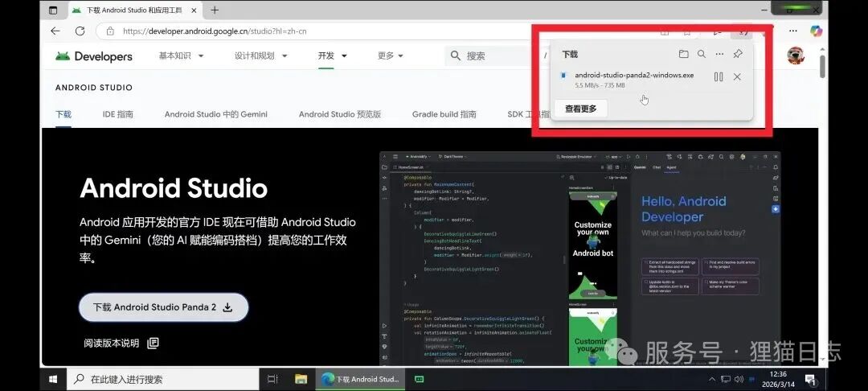Viewport: 868px width, 391px height.
Task: Search downloads with the magnifier icon
Action: coord(702,54)
